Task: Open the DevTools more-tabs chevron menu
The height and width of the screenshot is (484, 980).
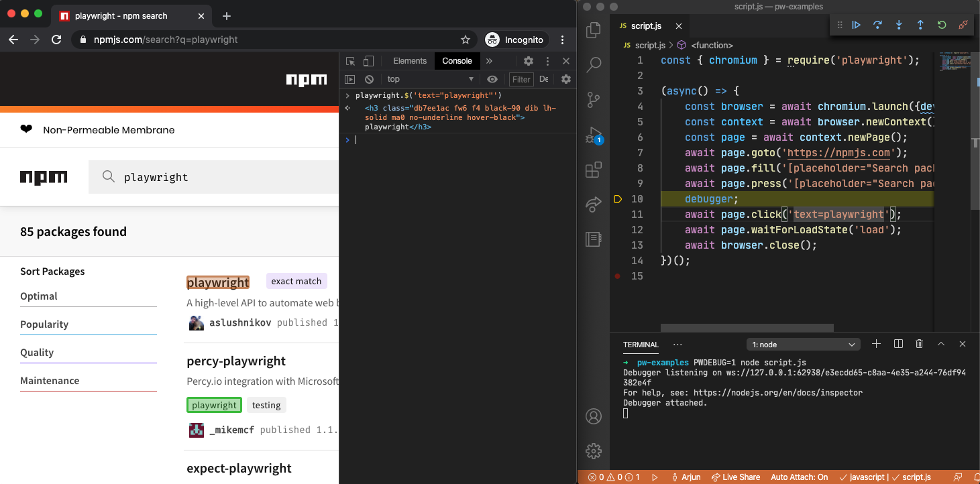Action: (x=489, y=60)
